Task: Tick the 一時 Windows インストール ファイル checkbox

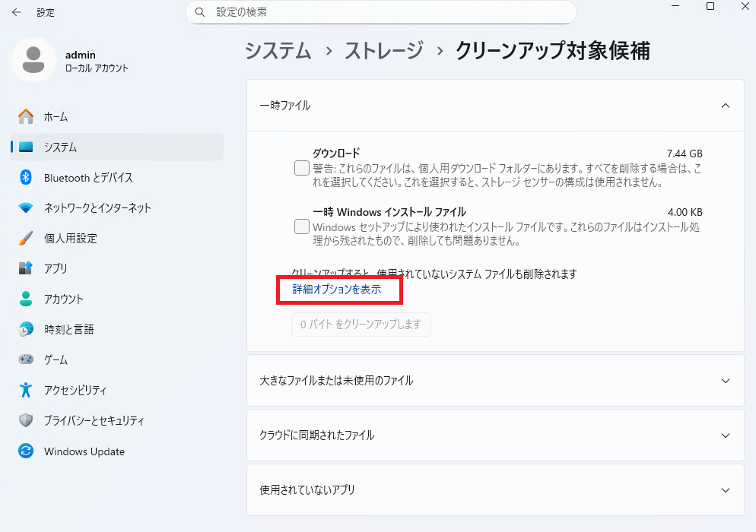Action: (302, 226)
